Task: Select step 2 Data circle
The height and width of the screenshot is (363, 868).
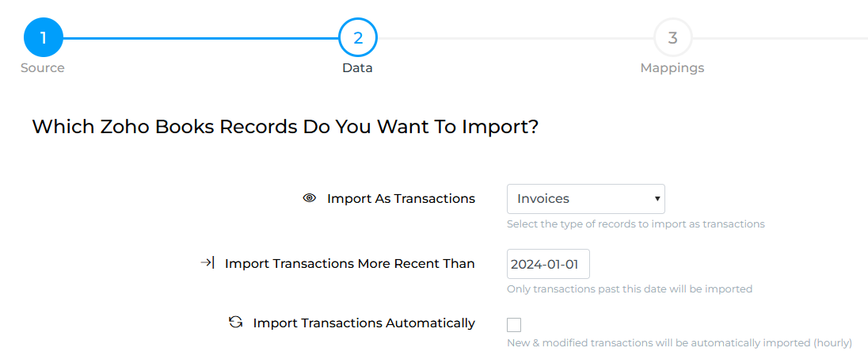Action: [358, 38]
